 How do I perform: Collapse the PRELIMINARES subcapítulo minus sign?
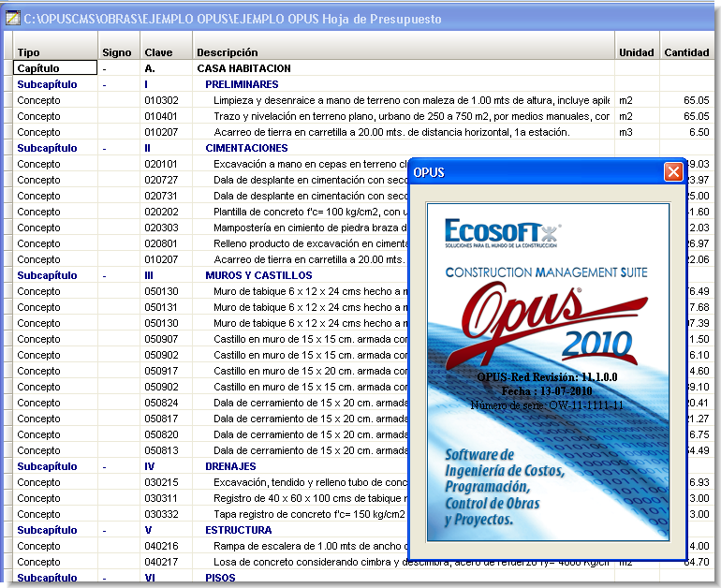click(104, 84)
